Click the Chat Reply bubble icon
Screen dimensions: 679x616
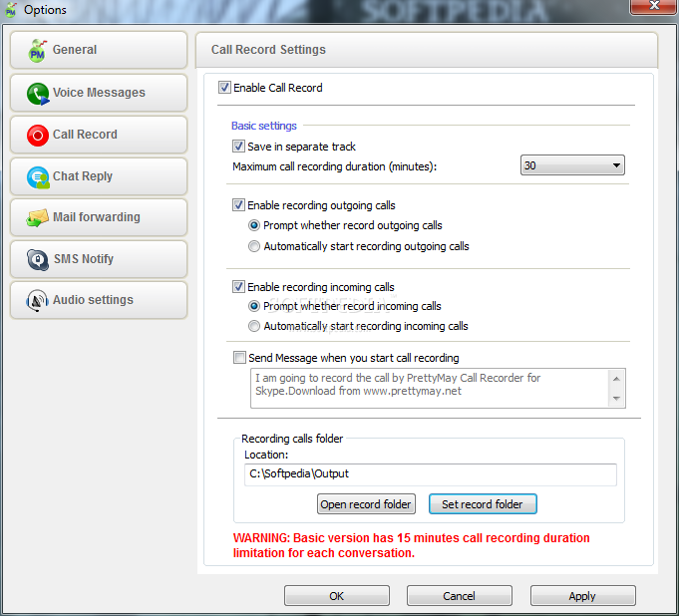(38, 177)
